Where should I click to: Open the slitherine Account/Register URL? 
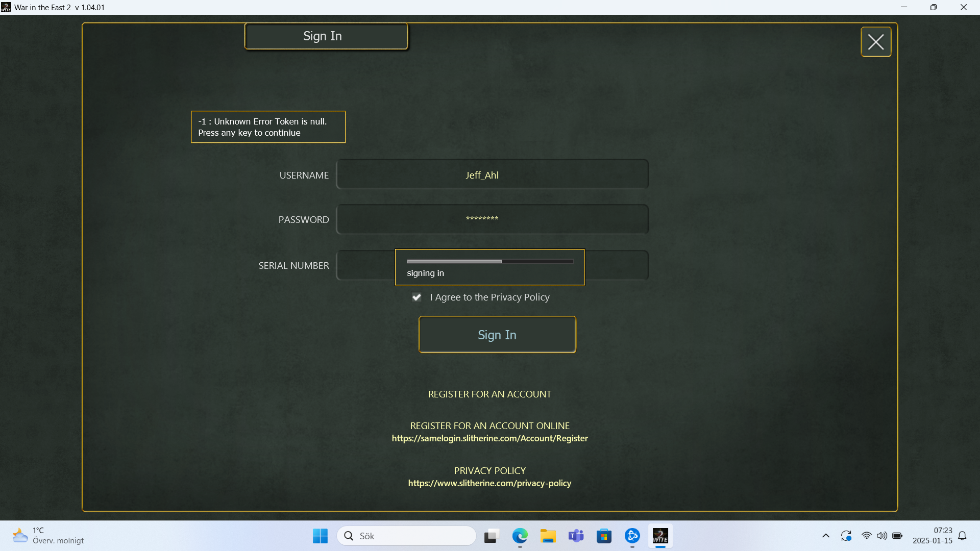click(x=490, y=438)
